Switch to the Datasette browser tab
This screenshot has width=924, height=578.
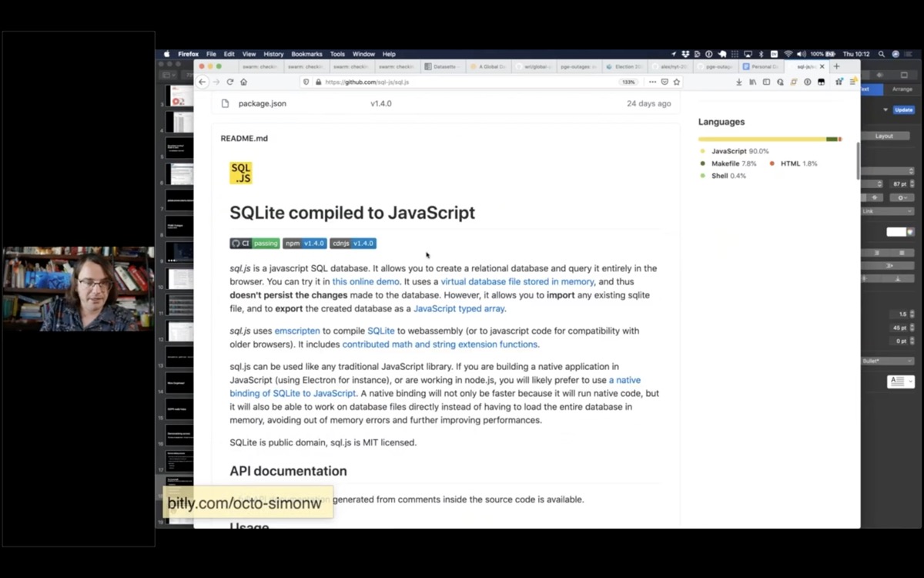[443, 67]
